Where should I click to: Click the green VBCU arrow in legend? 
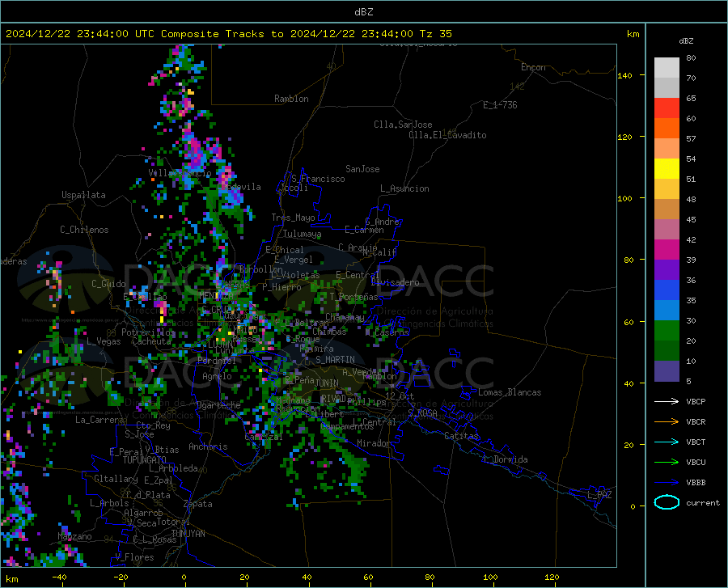[667, 462]
